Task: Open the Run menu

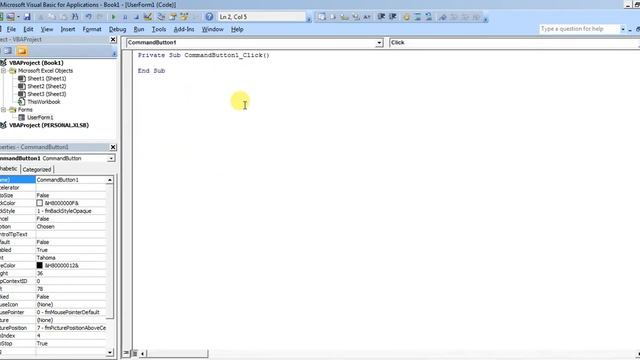Action: 139,29
